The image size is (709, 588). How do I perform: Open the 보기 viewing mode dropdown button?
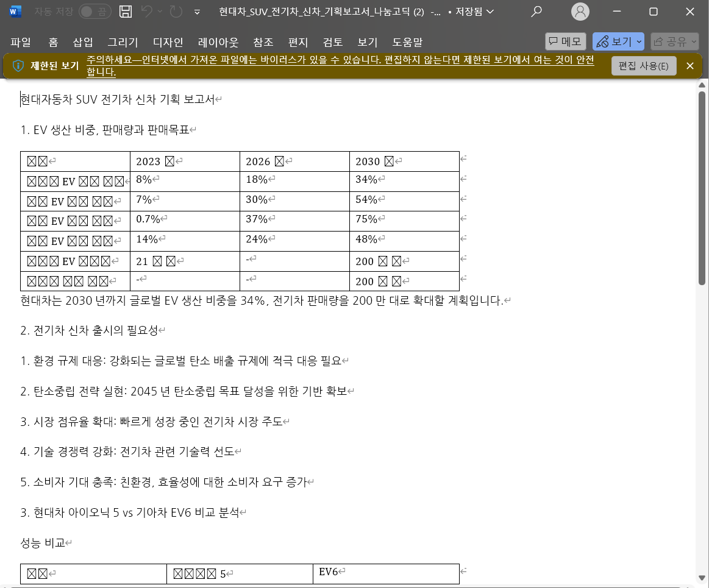click(x=618, y=41)
